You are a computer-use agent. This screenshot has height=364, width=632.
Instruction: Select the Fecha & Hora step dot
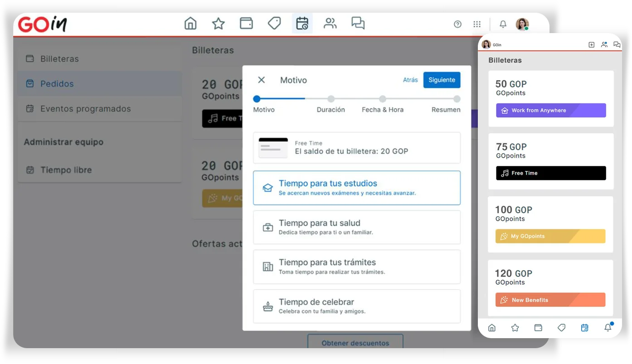pyautogui.click(x=383, y=98)
